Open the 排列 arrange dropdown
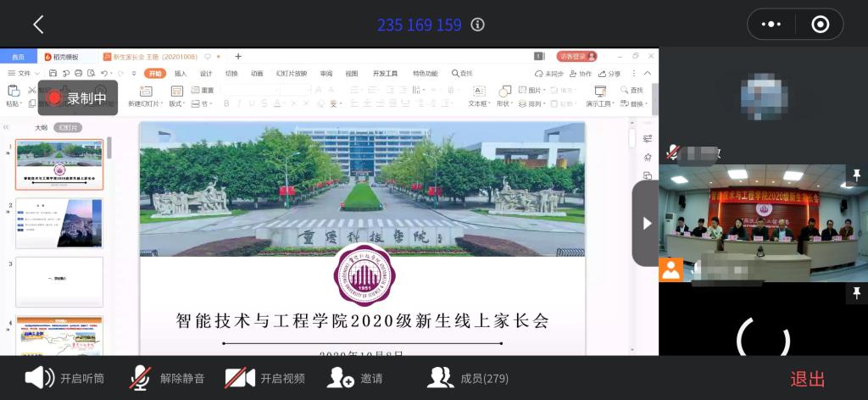Image resolution: width=868 pixels, height=400 pixels. tap(532, 103)
